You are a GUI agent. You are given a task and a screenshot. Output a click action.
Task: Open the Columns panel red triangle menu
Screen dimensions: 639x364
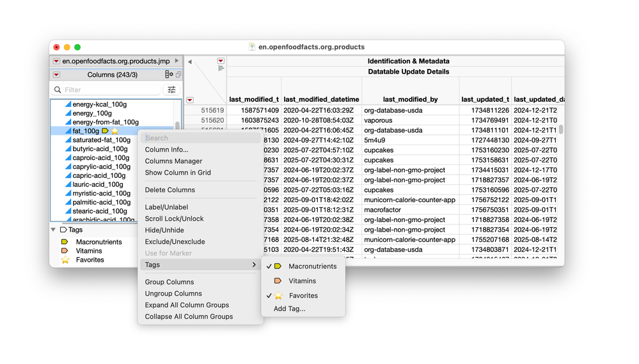point(56,75)
